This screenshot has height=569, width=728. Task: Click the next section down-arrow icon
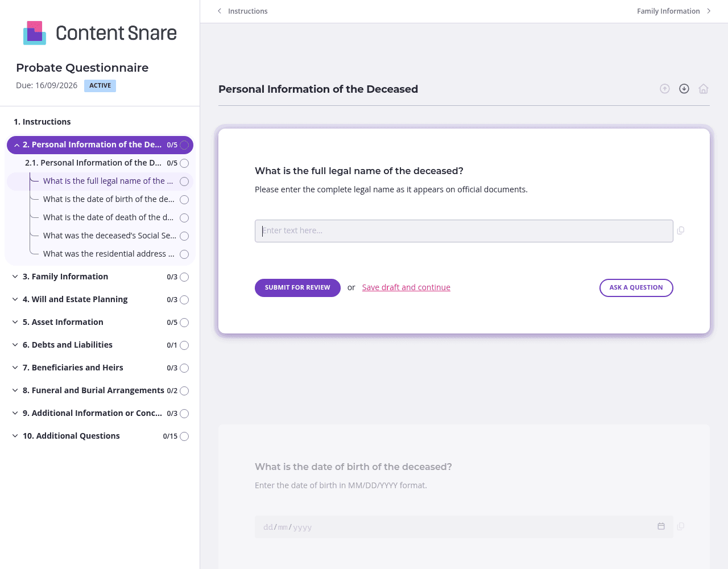(x=684, y=89)
